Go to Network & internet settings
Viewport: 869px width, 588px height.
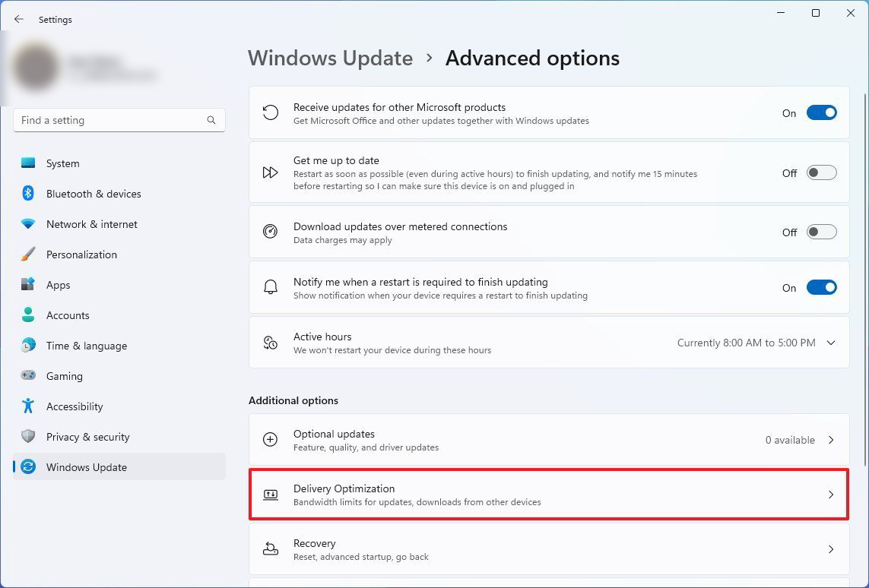(119, 224)
